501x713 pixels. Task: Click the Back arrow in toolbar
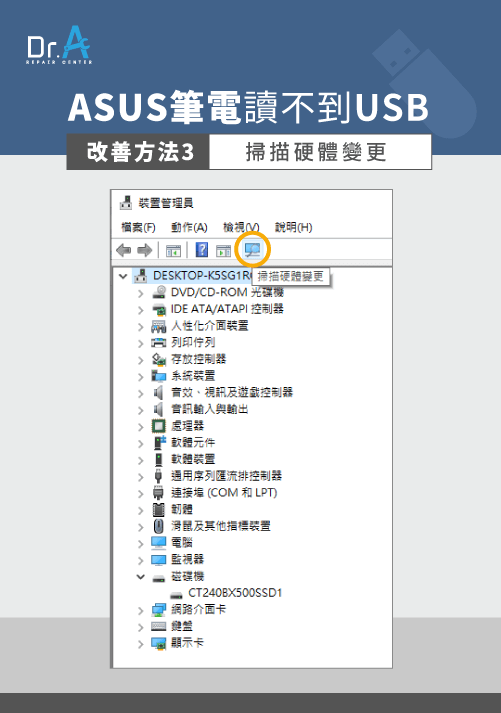(124, 250)
